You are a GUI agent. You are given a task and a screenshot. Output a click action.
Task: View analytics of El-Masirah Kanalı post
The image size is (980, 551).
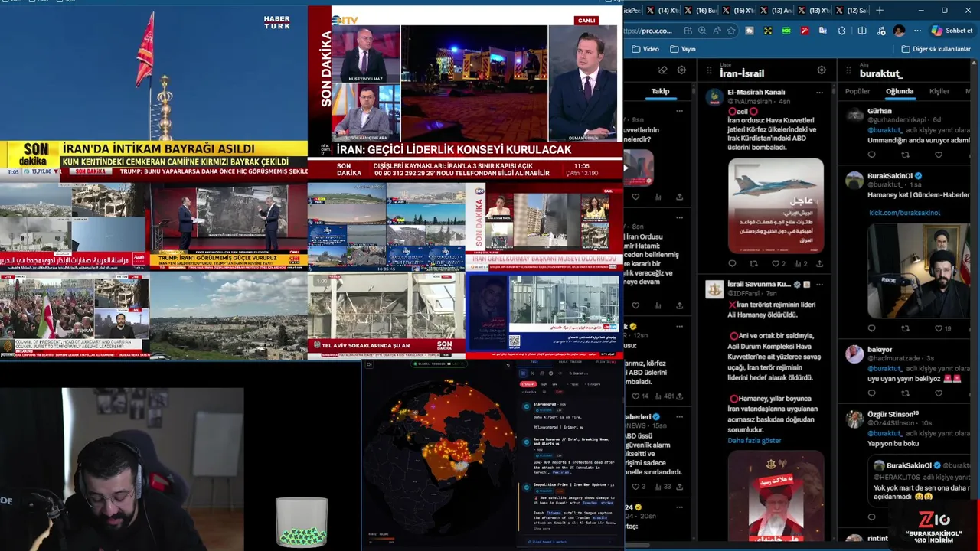tap(800, 264)
